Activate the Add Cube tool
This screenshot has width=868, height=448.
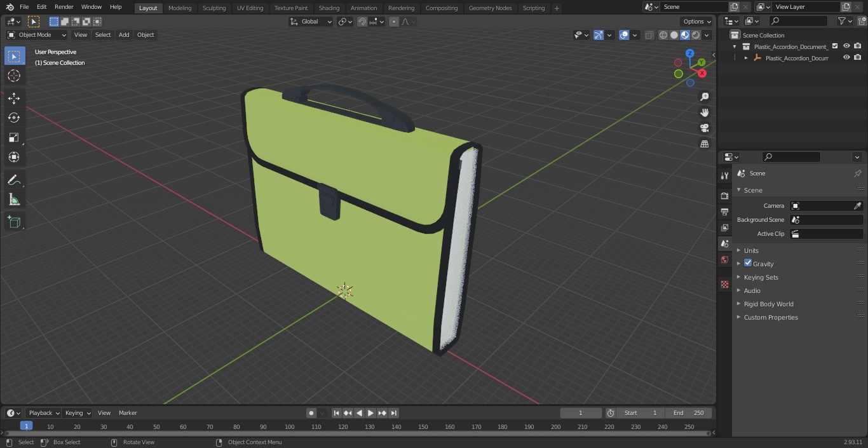pos(14,222)
